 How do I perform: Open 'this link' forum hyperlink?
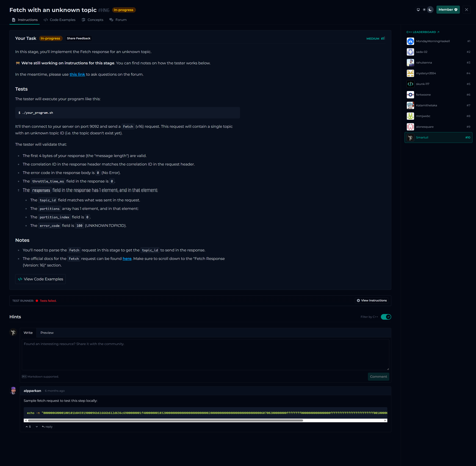coord(77,74)
